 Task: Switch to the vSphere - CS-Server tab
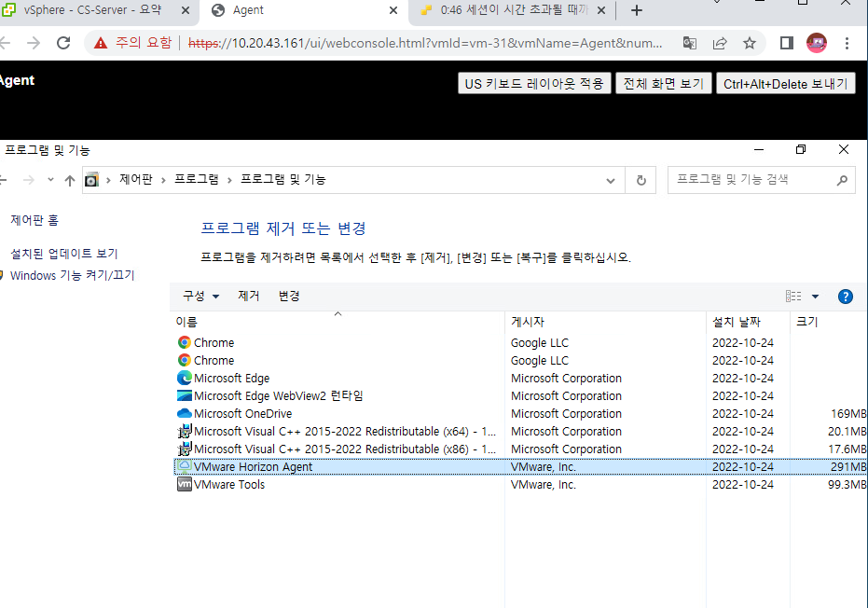pyautogui.click(x=91, y=10)
